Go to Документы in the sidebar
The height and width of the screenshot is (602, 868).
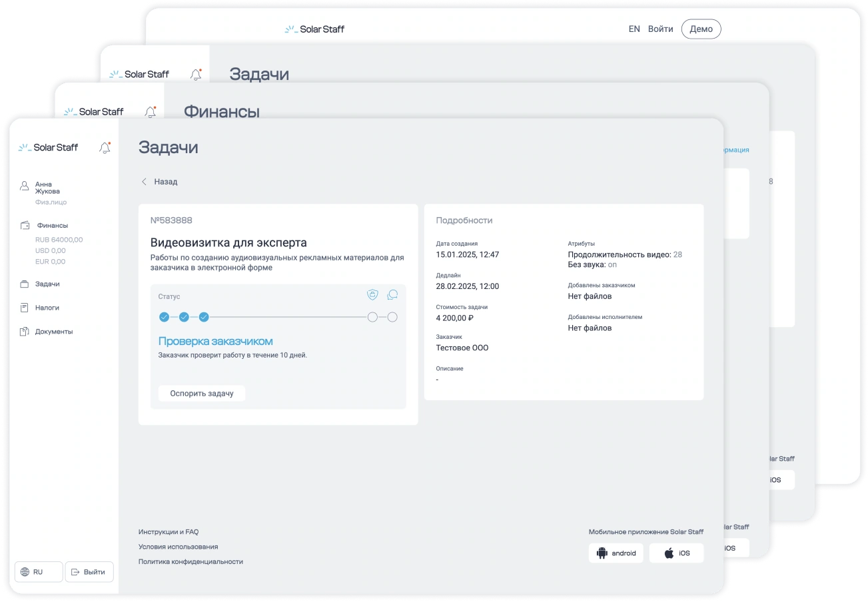click(54, 332)
